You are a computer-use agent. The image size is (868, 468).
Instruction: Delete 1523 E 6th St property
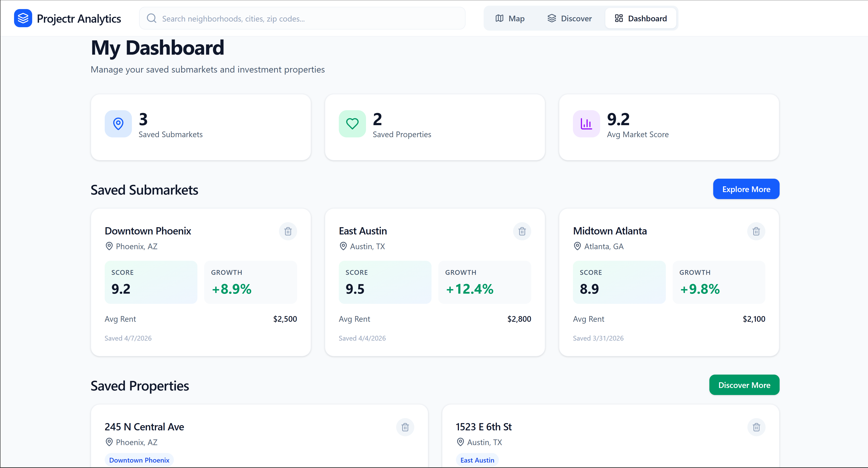click(756, 427)
